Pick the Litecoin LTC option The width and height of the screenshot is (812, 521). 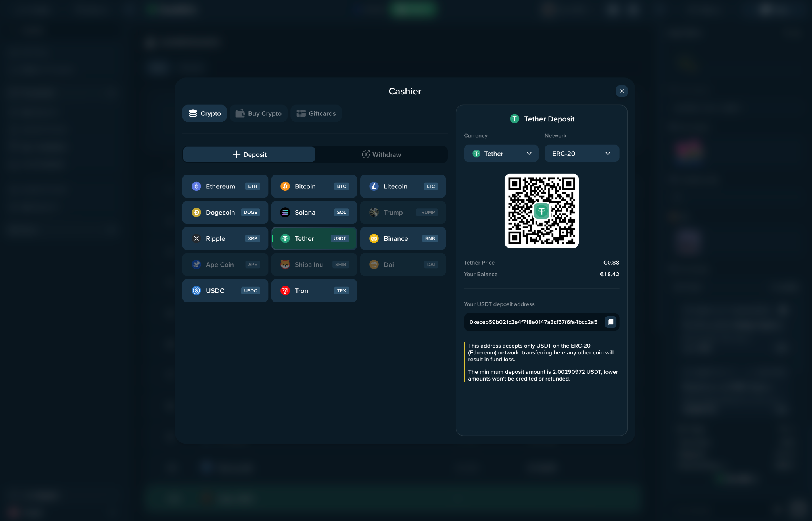[403, 186]
